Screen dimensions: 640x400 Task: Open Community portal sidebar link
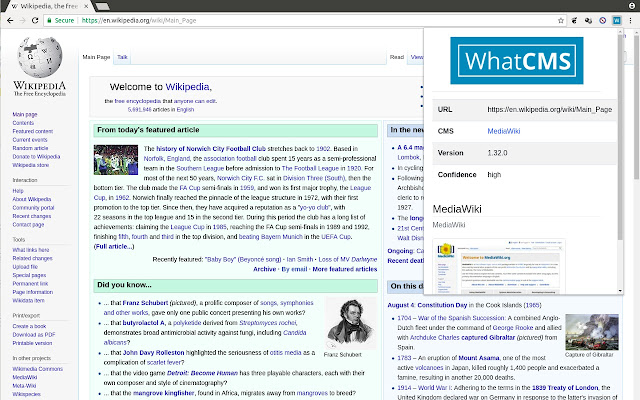pyautogui.click(x=33, y=208)
